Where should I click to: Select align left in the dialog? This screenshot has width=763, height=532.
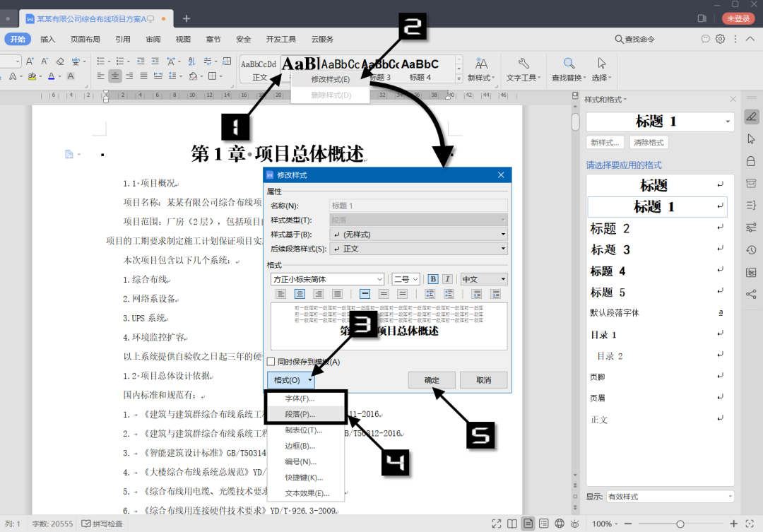click(280, 294)
